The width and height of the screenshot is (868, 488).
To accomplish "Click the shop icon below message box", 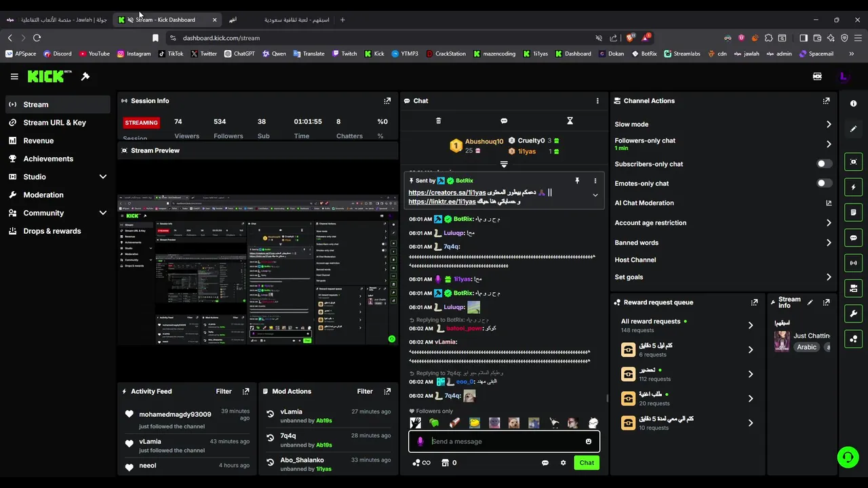I will click(x=445, y=463).
